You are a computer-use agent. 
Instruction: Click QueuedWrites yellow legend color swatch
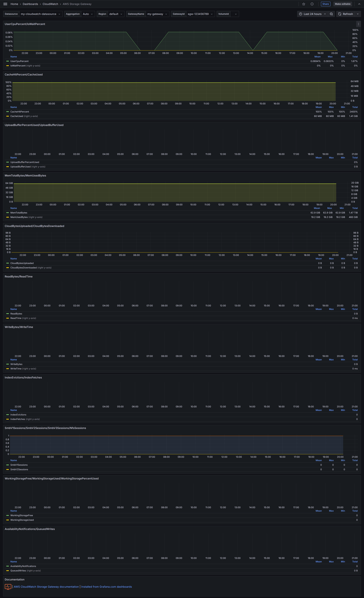(8, 571)
